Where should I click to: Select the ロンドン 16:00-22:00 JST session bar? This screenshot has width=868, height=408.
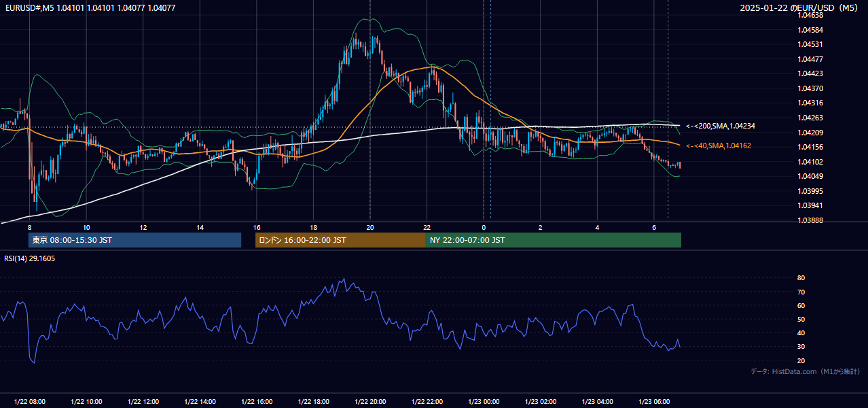pyautogui.click(x=340, y=240)
